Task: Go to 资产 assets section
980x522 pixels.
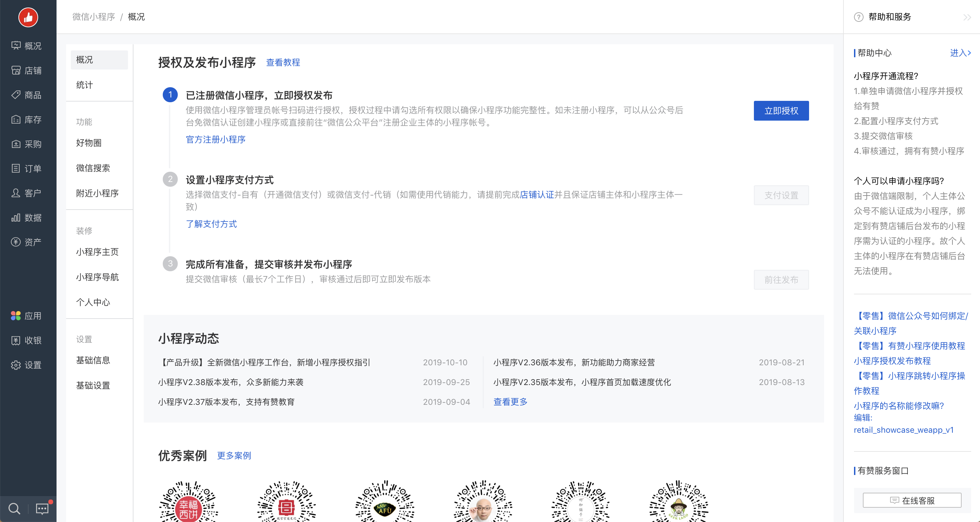Action: [27, 242]
